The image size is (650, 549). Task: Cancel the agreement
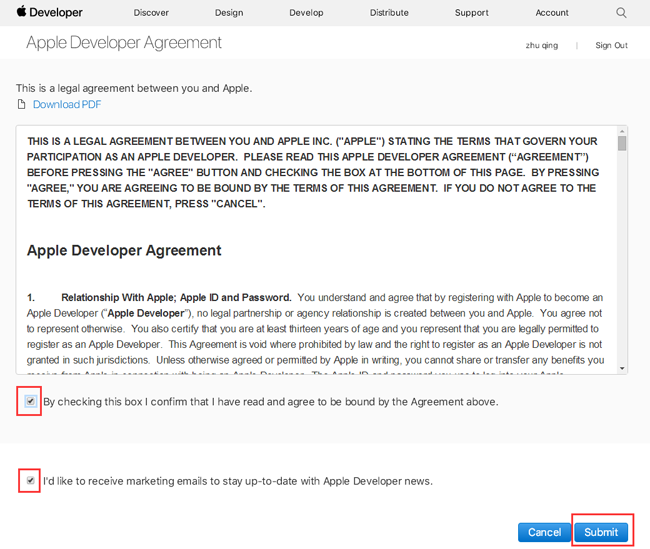click(544, 532)
